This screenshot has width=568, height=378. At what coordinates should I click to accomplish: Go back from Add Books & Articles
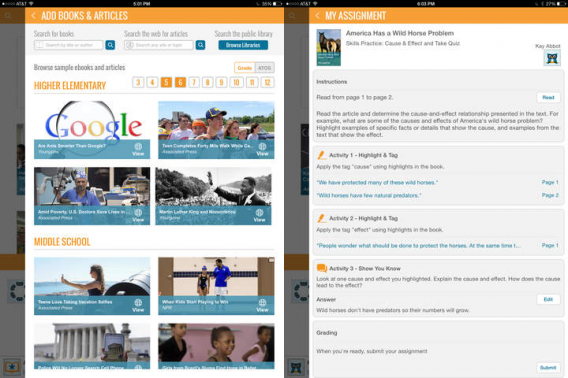33,16
